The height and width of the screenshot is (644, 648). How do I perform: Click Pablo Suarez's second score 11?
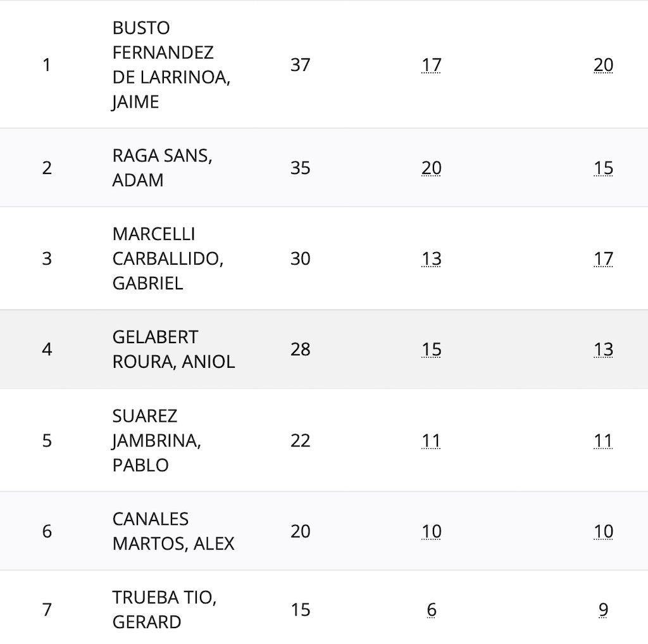[603, 441]
